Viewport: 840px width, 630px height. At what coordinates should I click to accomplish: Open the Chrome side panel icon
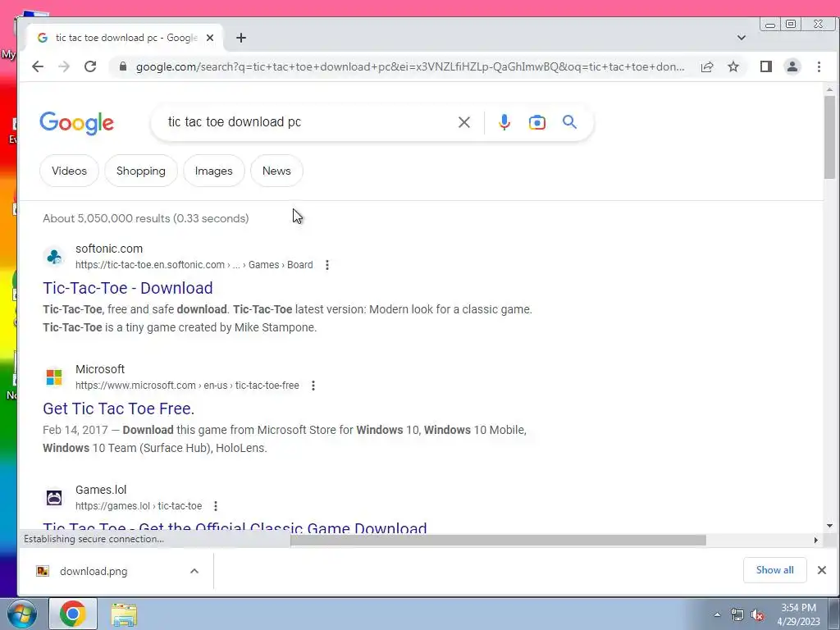(x=766, y=66)
